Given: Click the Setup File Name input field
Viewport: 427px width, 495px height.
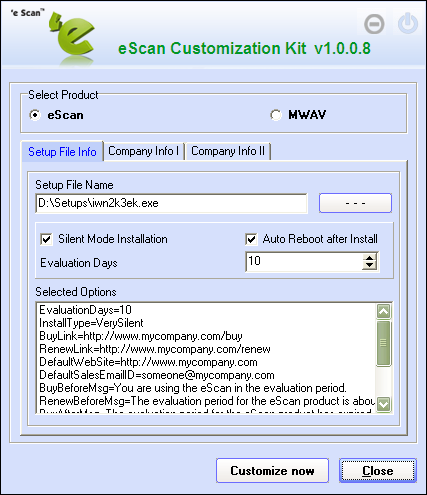Looking at the screenshot, I should (171, 203).
